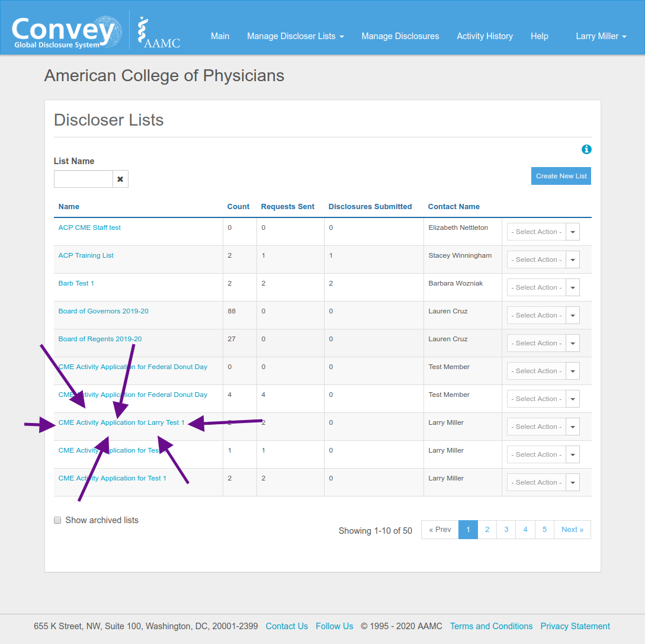645x644 pixels.
Task: Open ACP Training List link
Action: pos(85,255)
